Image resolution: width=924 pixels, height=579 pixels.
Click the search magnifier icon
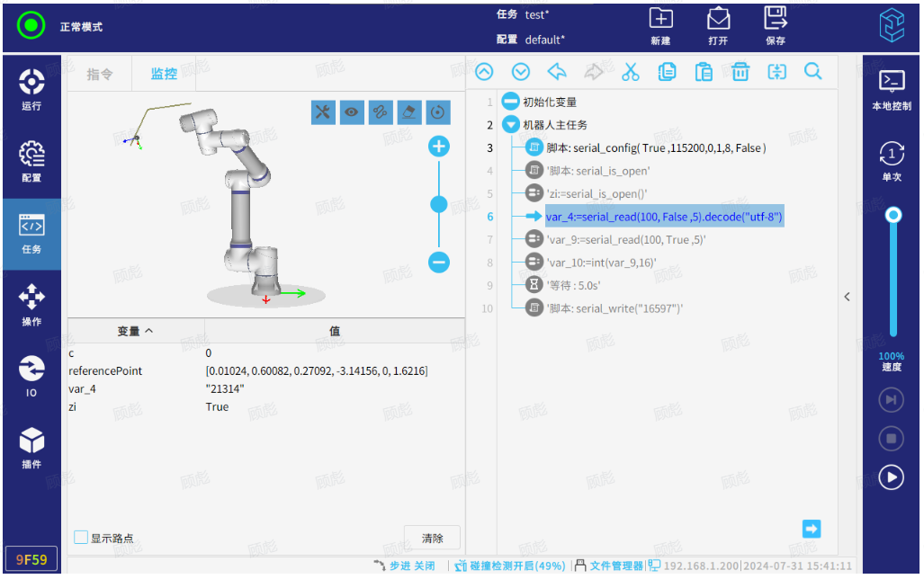coord(813,73)
